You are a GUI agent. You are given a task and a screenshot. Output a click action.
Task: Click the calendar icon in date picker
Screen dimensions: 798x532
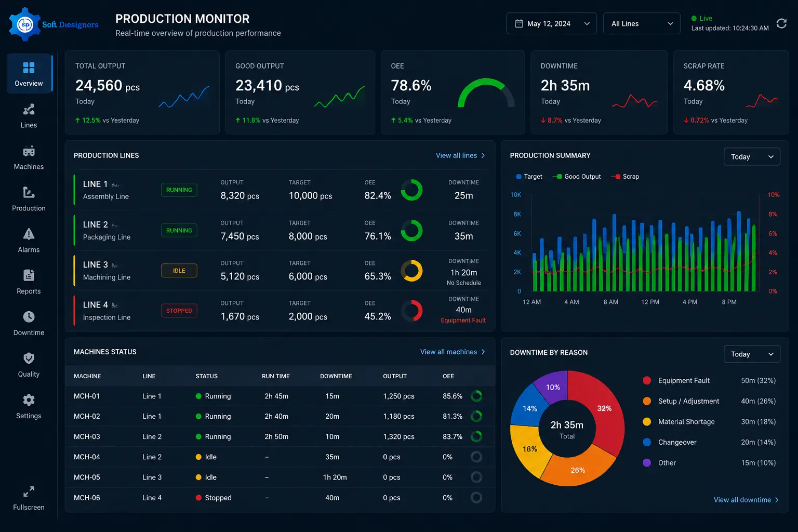coord(518,23)
